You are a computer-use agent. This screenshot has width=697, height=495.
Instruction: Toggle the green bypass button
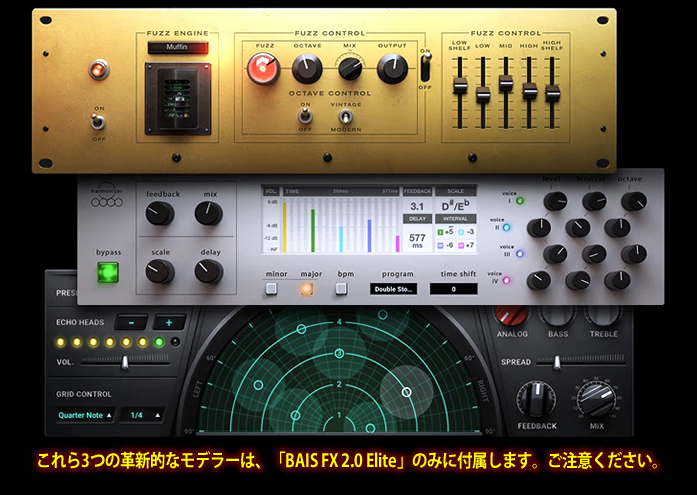pyautogui.click(x=108, y=272)
